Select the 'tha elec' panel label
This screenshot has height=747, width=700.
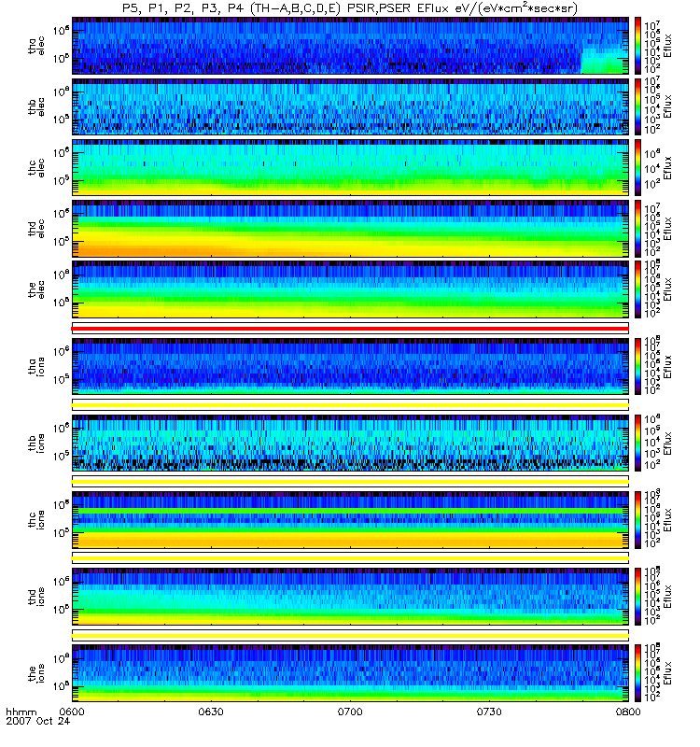[36, 46]
